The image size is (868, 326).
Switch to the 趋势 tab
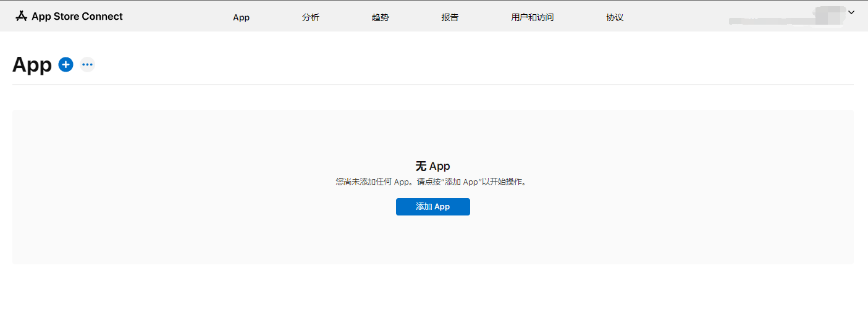coord(381,17)
